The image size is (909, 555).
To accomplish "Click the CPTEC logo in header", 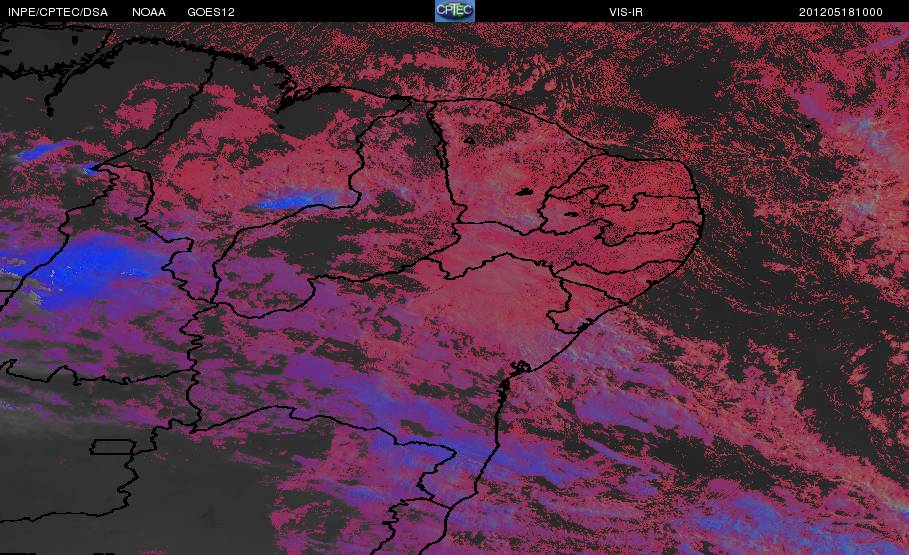I will 454,11.
